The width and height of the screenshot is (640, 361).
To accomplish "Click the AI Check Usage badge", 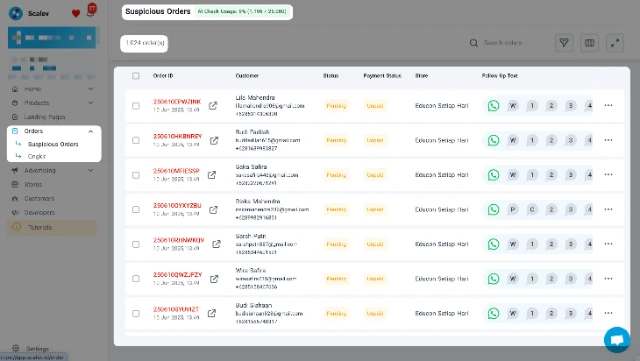I will coord(242,11).
